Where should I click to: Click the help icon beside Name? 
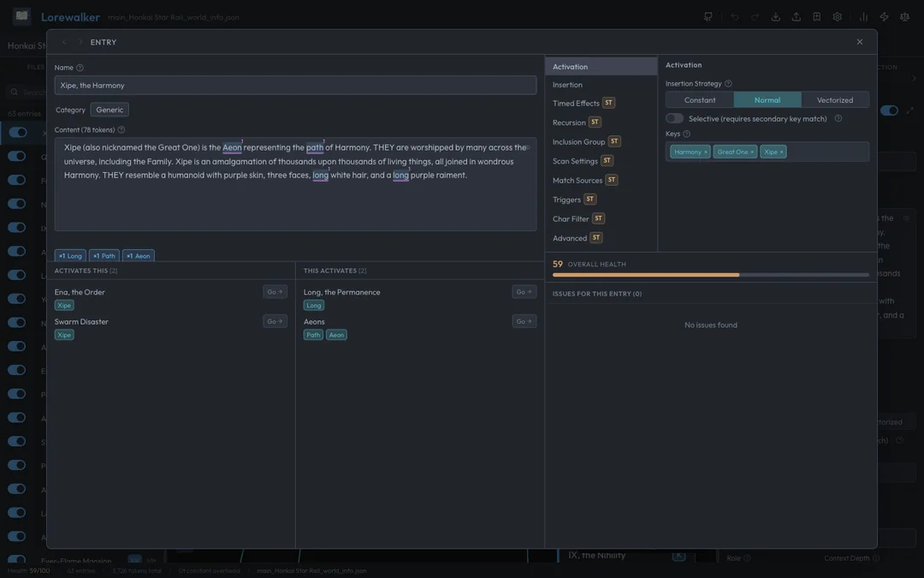(x=80, y=68)
